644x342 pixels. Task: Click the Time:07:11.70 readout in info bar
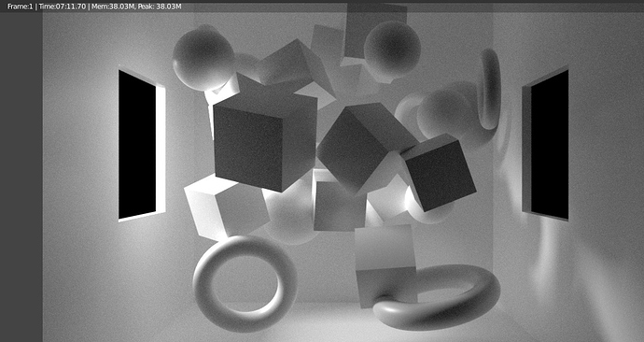(62, 7)
